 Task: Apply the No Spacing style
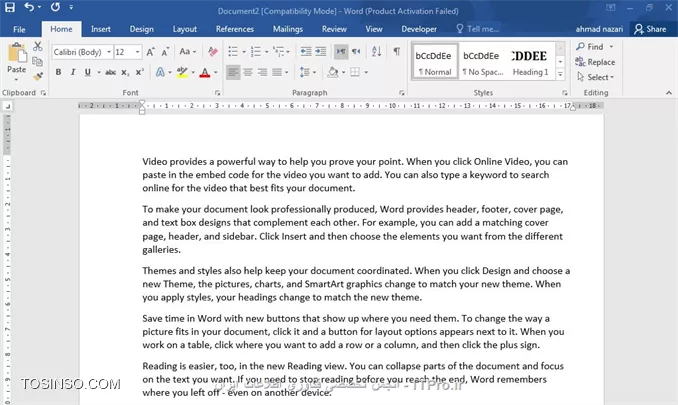[482, 61]
